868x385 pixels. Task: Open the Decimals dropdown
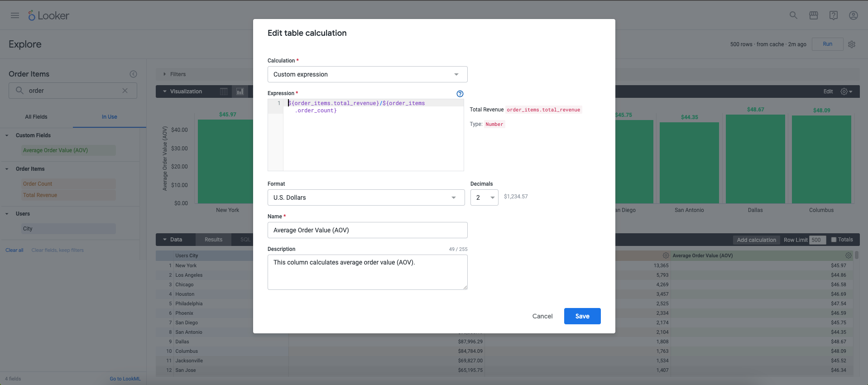[484, 197]
